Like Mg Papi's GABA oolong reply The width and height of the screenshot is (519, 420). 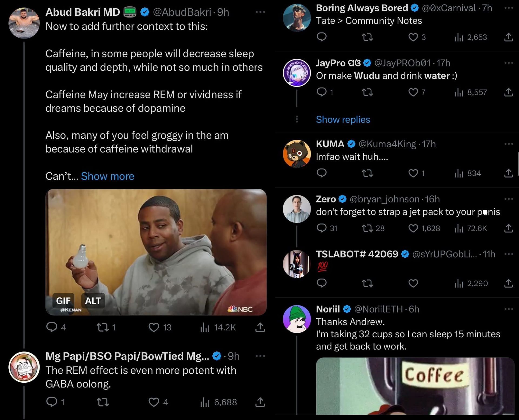tap(154, 402)
